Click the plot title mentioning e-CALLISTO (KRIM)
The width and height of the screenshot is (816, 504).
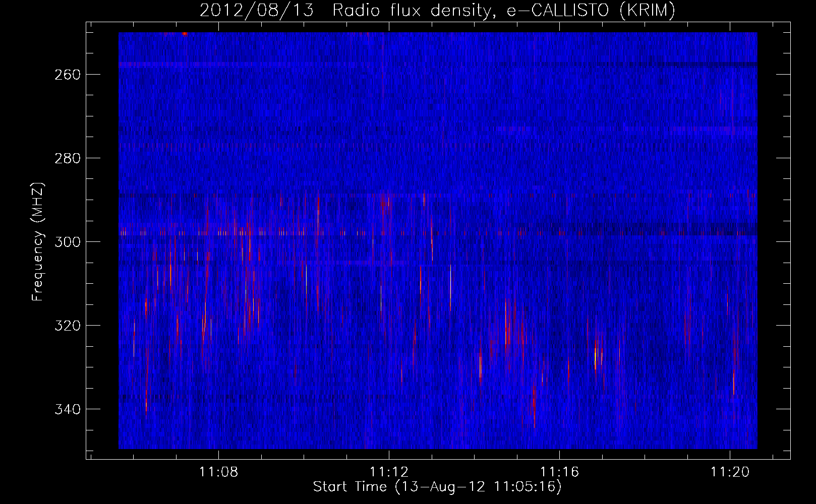(x=437, y=10)
